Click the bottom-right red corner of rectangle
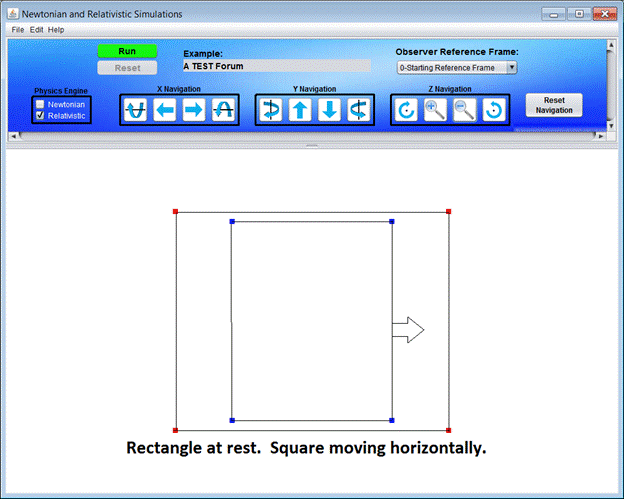 [x=448, y=430]
